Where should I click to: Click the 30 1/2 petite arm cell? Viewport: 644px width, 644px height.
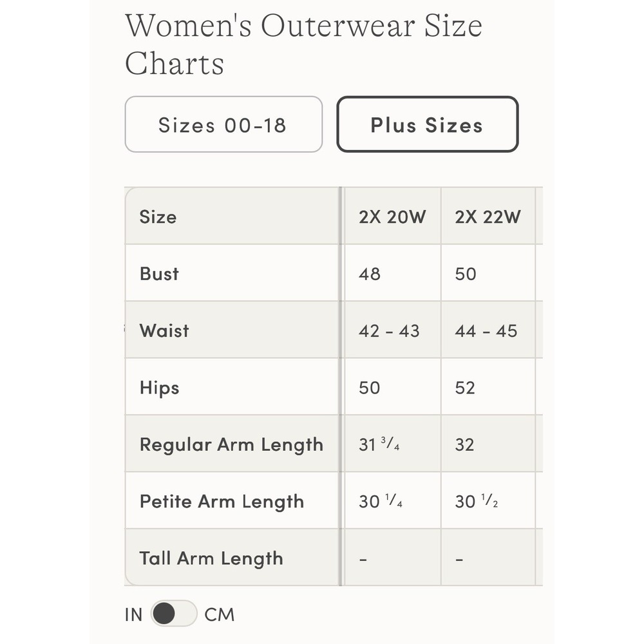coord(488,500)
